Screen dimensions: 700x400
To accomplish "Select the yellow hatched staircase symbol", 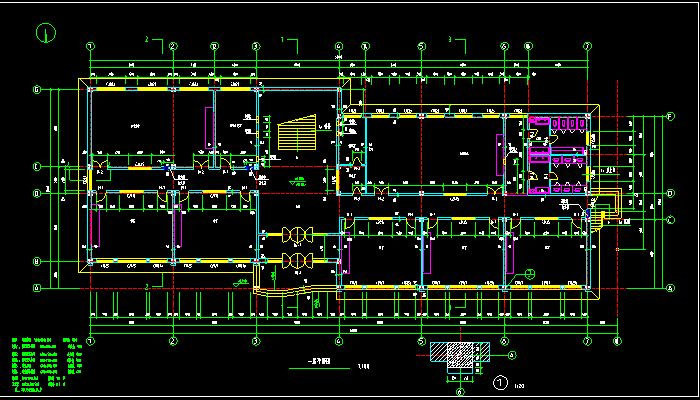I will coord(293,133).
